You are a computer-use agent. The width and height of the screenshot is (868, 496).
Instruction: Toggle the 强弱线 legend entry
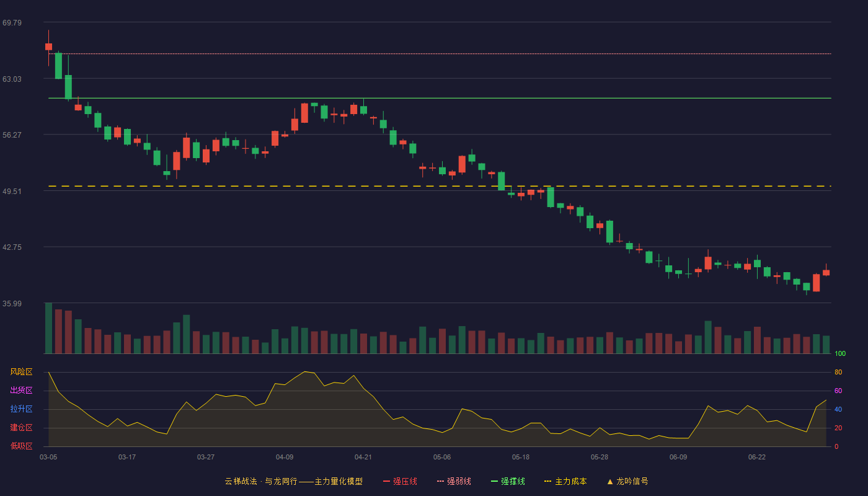pos(454,481)
